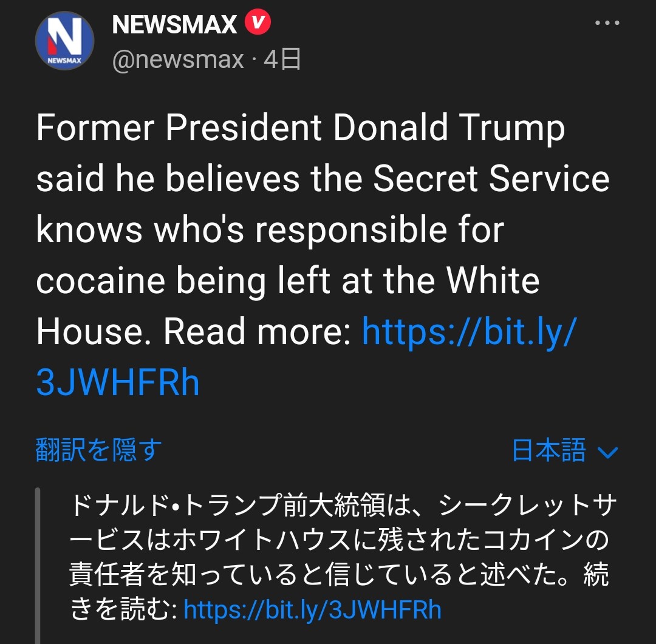This screenshot has height=644, width=656.
Task: Click the 3JWHFRh link text under the English tweet
Action: coord(118,383)
